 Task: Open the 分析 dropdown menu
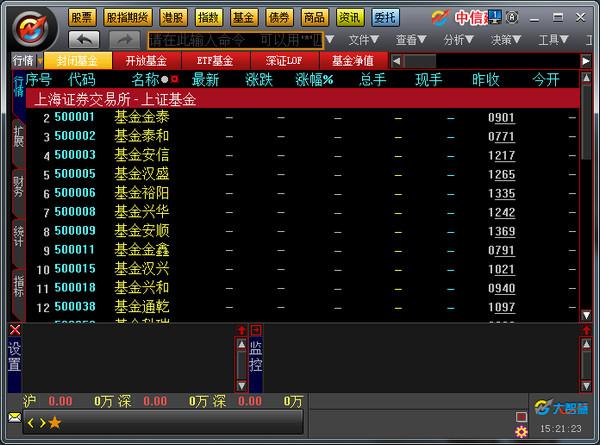pyautogui.click(x=459, y=39)
